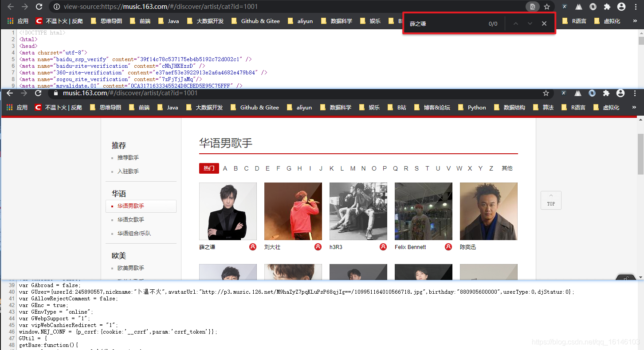Click the 陈奕迅 artist name link
The height and width of the screenshot is (350, 644).
[x=468, y=247]
